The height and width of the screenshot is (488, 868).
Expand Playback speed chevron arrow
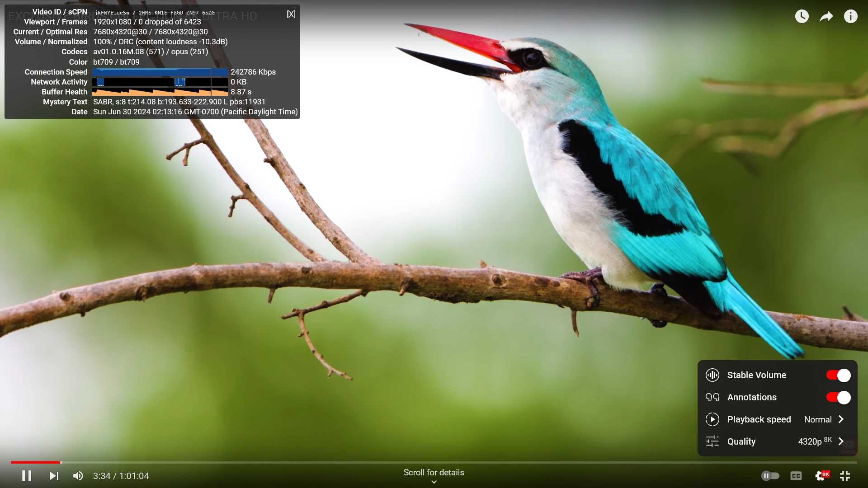click(x=841, y=419)
